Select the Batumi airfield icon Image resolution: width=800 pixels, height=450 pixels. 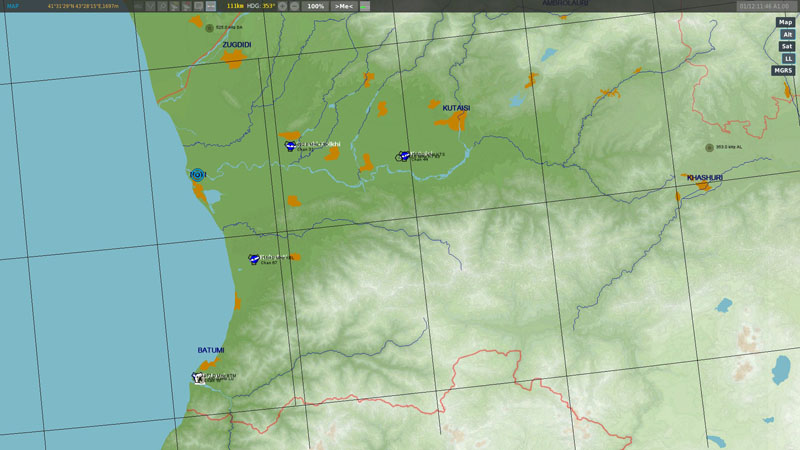click(x=198, y=378)
